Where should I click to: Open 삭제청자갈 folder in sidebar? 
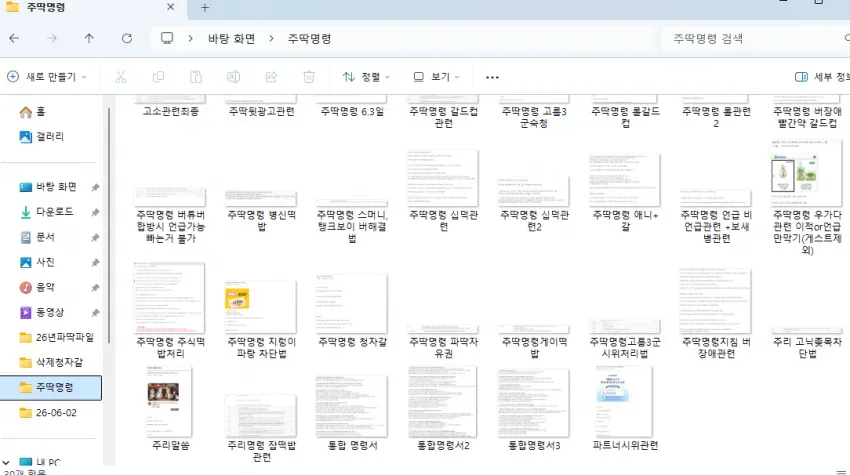coord(51,362)
